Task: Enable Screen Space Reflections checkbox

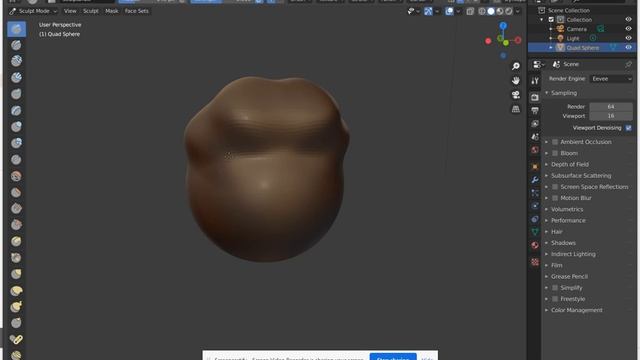Action: [555, 187]
